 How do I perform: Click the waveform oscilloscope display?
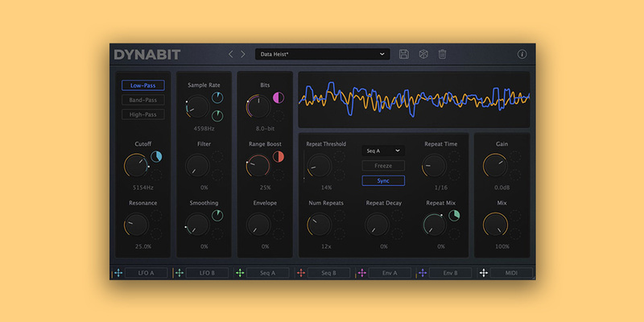(x=414, y=100)
